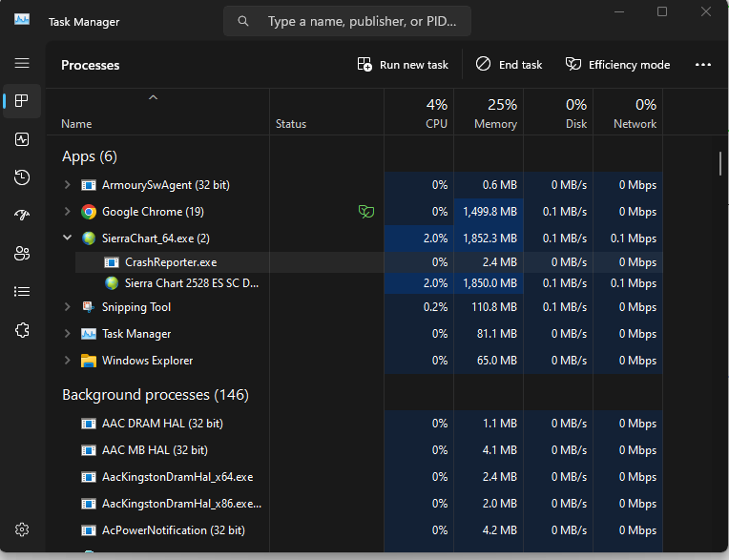Open the Services puzzle sidebar icon
Screen dimensions: 729x560
[22, 330]
